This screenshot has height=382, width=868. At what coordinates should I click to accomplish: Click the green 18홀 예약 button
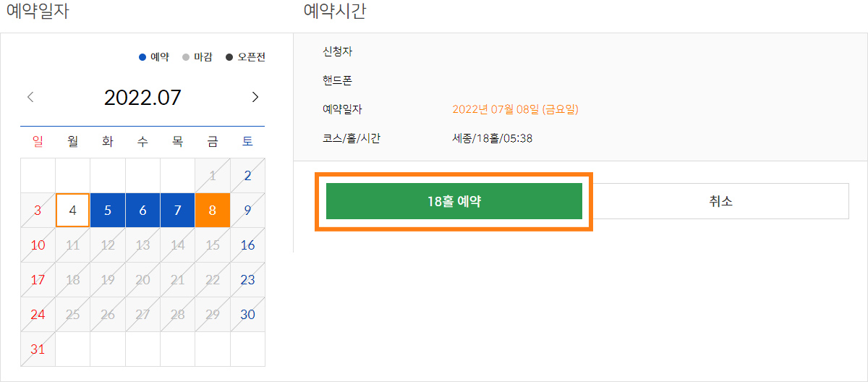tap(454, 201)
